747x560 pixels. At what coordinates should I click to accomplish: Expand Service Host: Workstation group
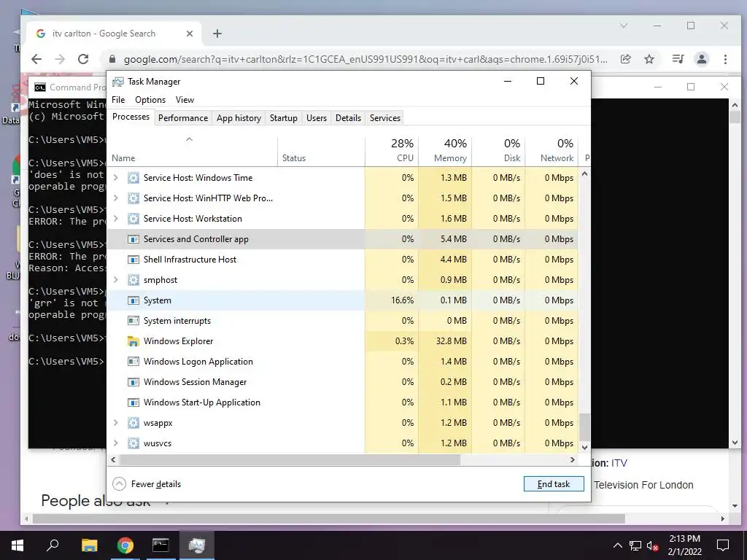[x=116, y=219]
